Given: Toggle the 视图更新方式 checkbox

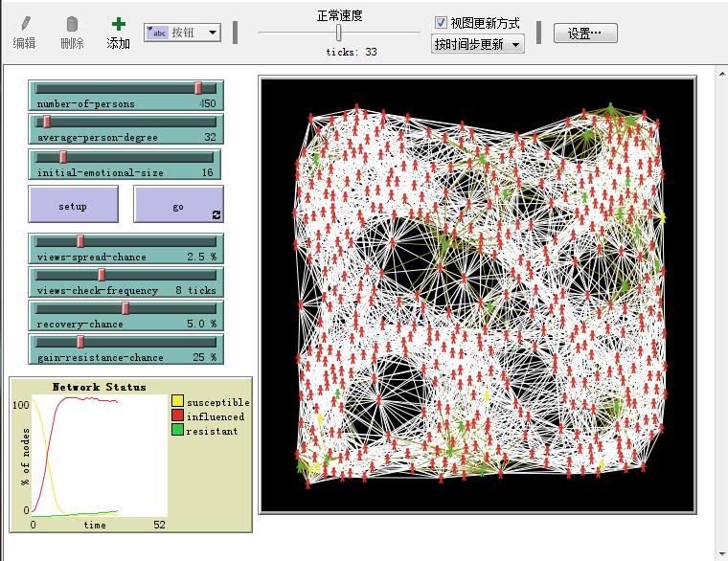Looking at the screenshot, I should (x=441, y=22).
